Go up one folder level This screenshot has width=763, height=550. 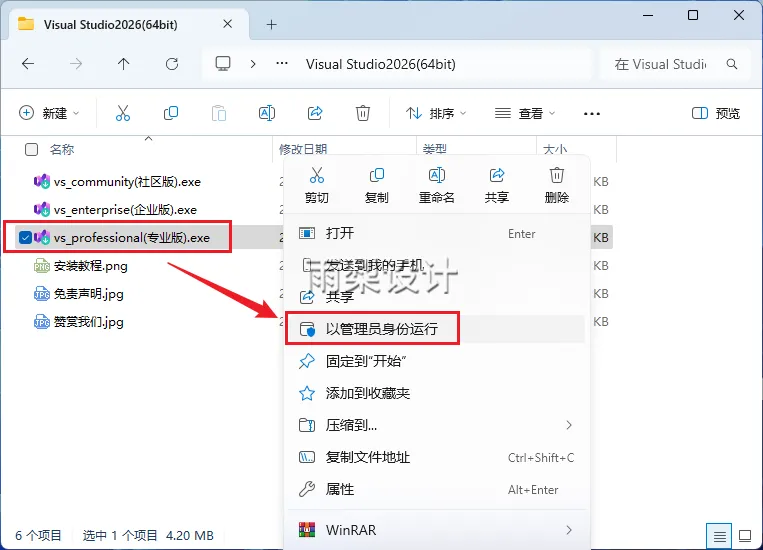(124, 64)
